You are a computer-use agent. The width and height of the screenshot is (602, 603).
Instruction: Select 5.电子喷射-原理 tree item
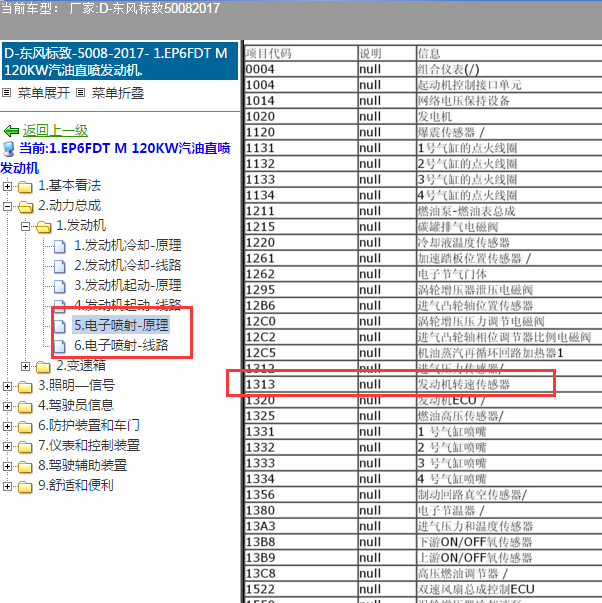tap(121, 325)
